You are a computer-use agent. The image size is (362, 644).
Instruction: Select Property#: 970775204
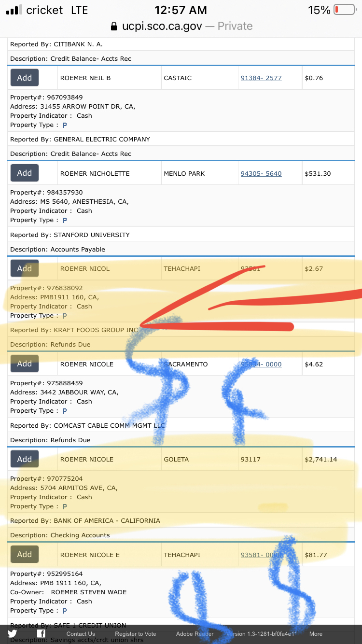point(46,479)
